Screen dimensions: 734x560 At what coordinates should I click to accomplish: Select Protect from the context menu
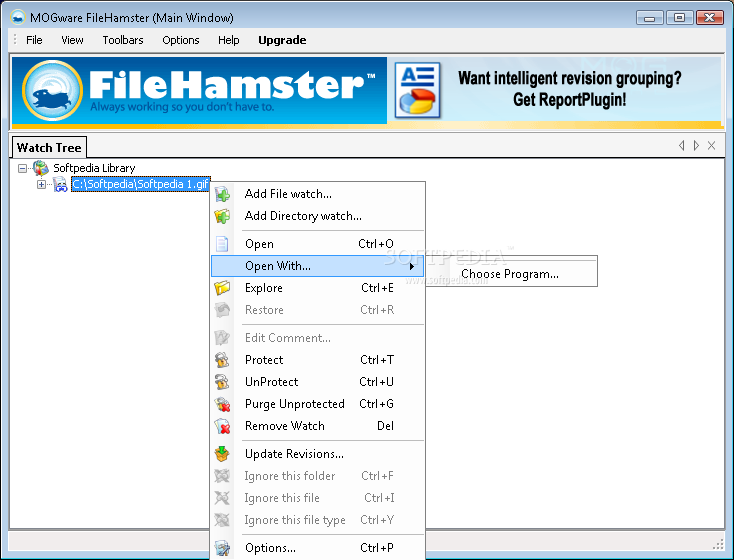[x=318, y=360]
